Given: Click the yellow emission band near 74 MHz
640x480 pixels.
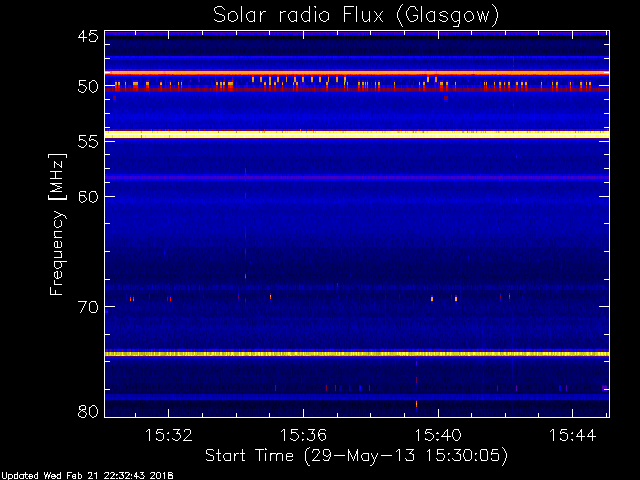Looking at the screenshot, I should tap(357, 354).
